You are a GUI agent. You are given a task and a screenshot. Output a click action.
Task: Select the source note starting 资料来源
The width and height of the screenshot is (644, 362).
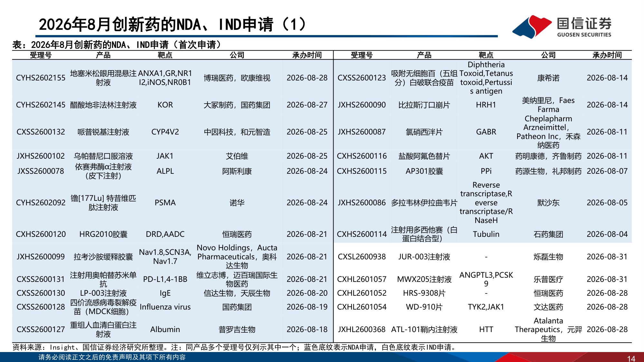235,348
